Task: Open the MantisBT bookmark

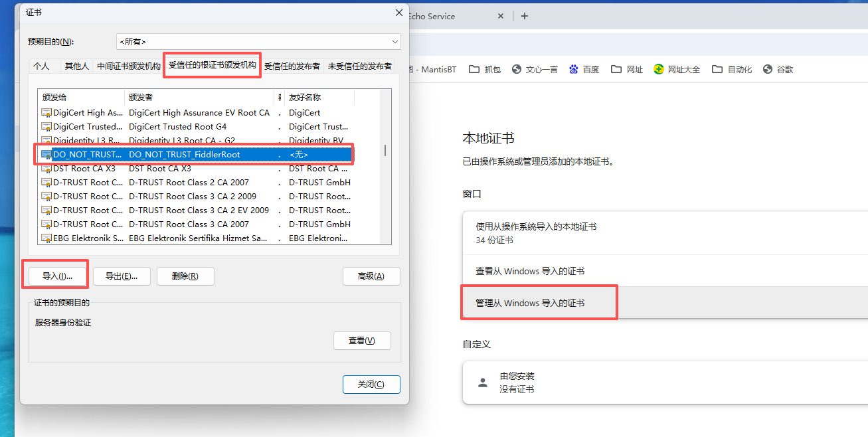Action: point(431,69)
